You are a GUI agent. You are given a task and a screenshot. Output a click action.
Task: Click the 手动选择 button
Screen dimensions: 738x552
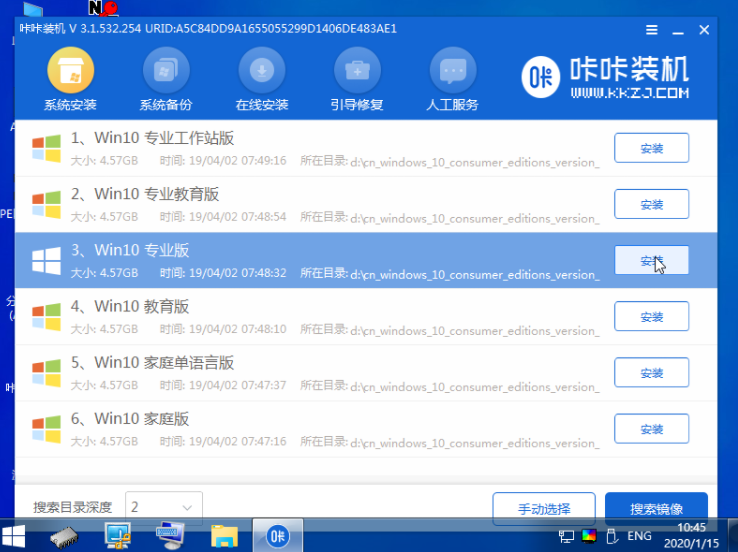(x=544, y=509)
